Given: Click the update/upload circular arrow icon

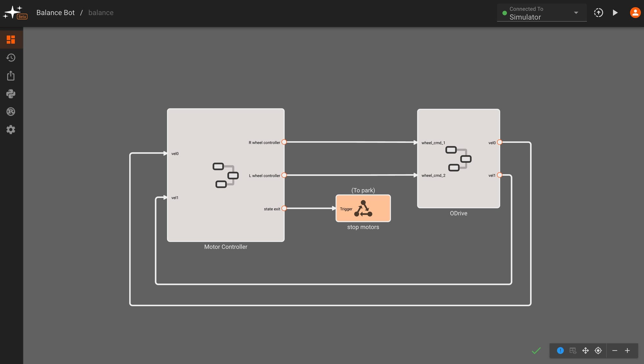Looking at the screenshot, I should tap(598, 13).
